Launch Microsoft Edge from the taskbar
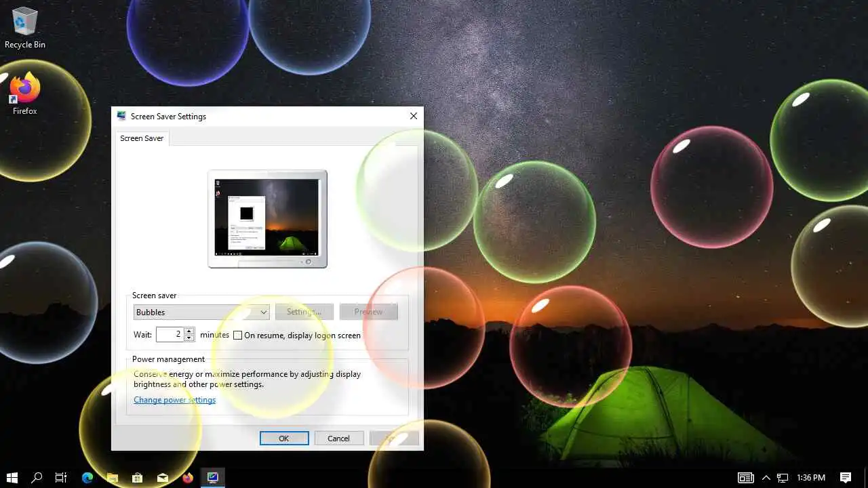Image resolution: width=868 pixels, height=488 pixels. coord(87,477)
